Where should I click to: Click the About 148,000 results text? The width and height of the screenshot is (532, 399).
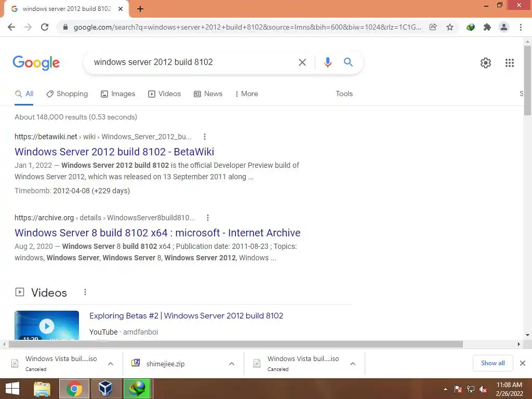point(76,117)
